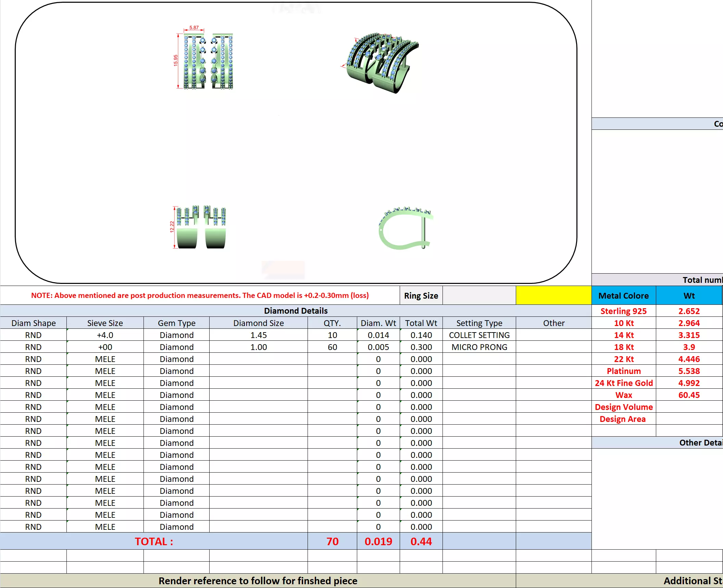Select the Sterling 925 weight 2.652
The height and width of the screenshot is (588, 723).
pyautogui.click(x=689, y=311)
